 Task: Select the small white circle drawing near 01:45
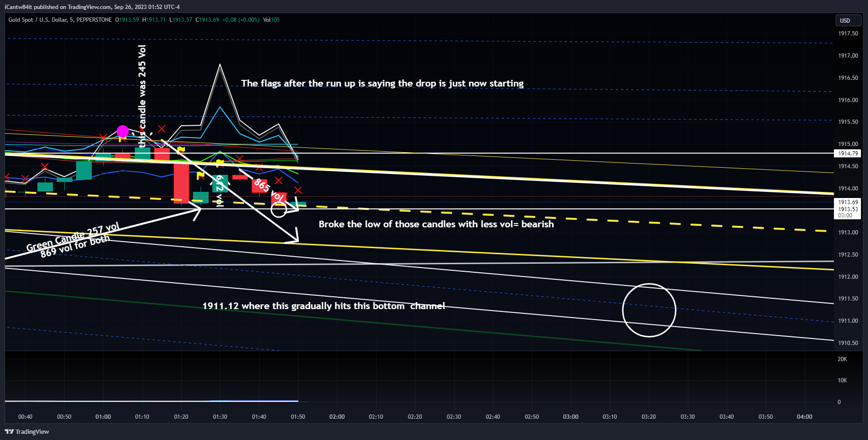pos(279,210)
